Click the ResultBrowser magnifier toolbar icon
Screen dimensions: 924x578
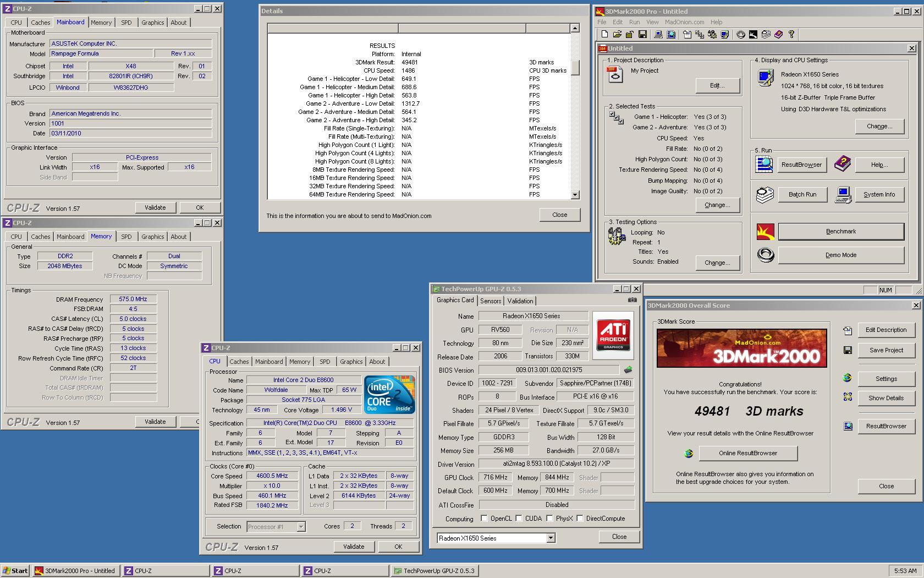[671, 34]
